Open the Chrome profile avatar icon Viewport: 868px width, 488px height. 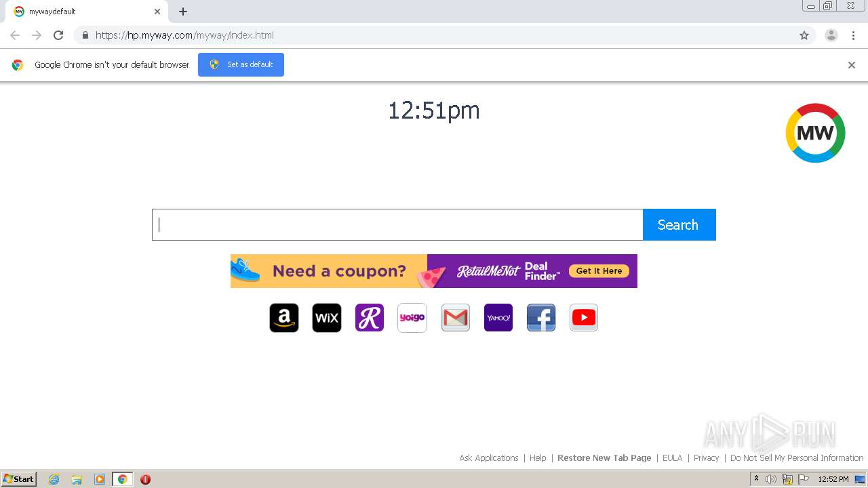[x=831, y=35]
